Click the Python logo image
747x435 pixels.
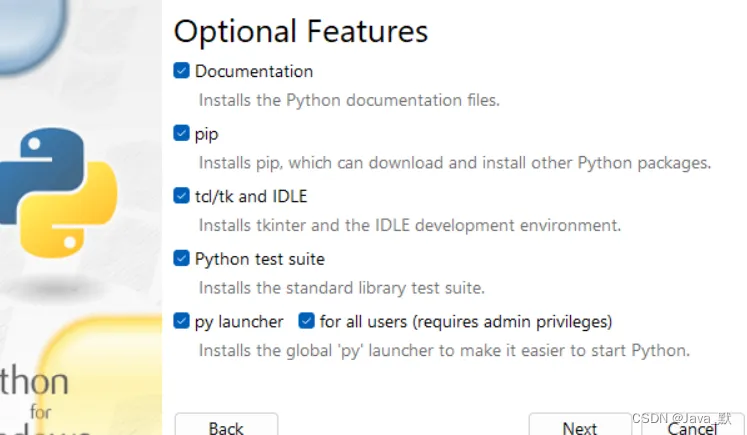click(x=58, y=192)
